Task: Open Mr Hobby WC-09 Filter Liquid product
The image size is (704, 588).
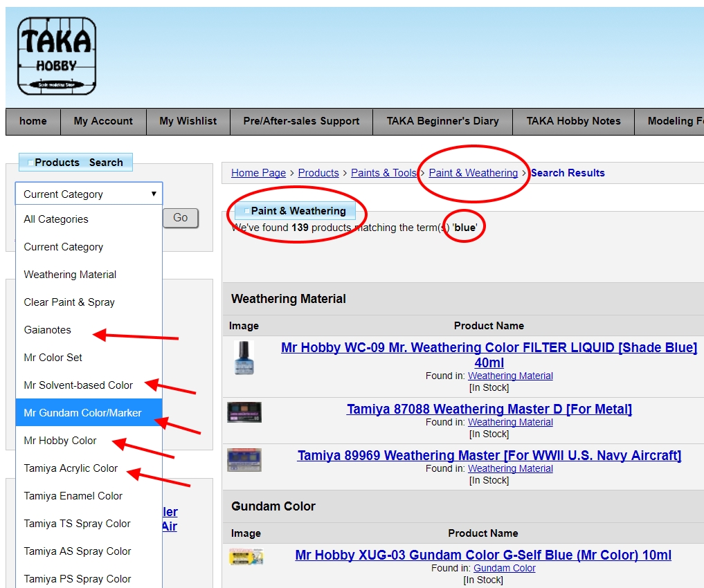Action: [489, 355]
